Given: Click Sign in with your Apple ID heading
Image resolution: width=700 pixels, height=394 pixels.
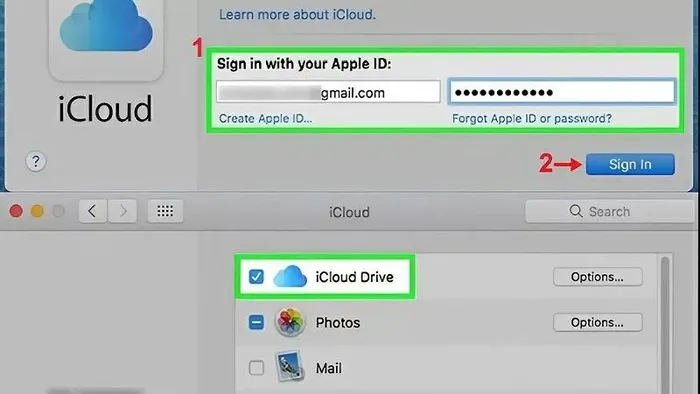Looking at the screenshot, I should click(x=304, y=64).
